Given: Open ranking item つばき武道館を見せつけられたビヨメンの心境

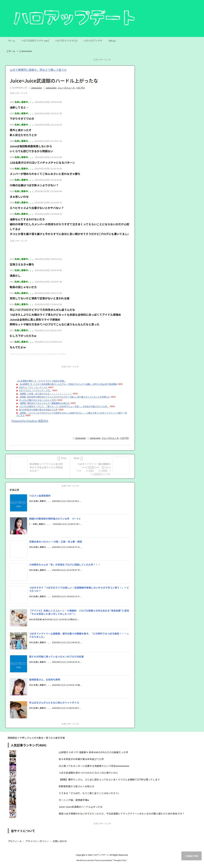Looking at the screenshot, I should coord(88,773).
